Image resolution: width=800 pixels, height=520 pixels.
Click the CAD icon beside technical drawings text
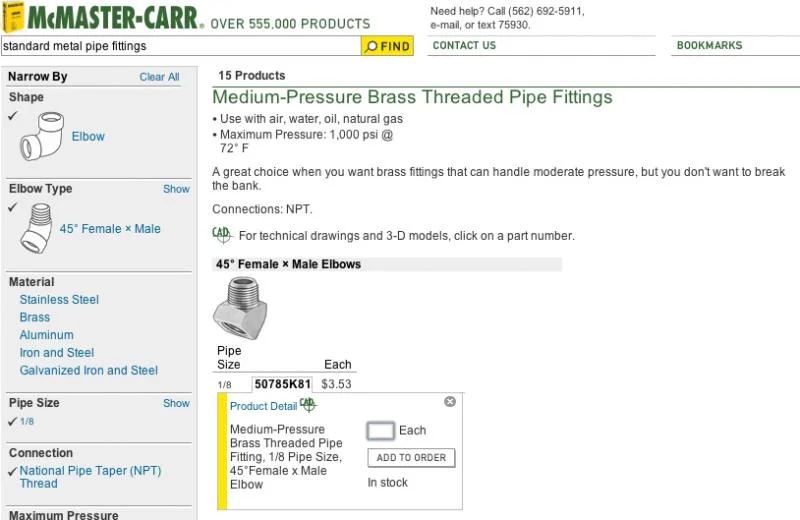(222, 235)
